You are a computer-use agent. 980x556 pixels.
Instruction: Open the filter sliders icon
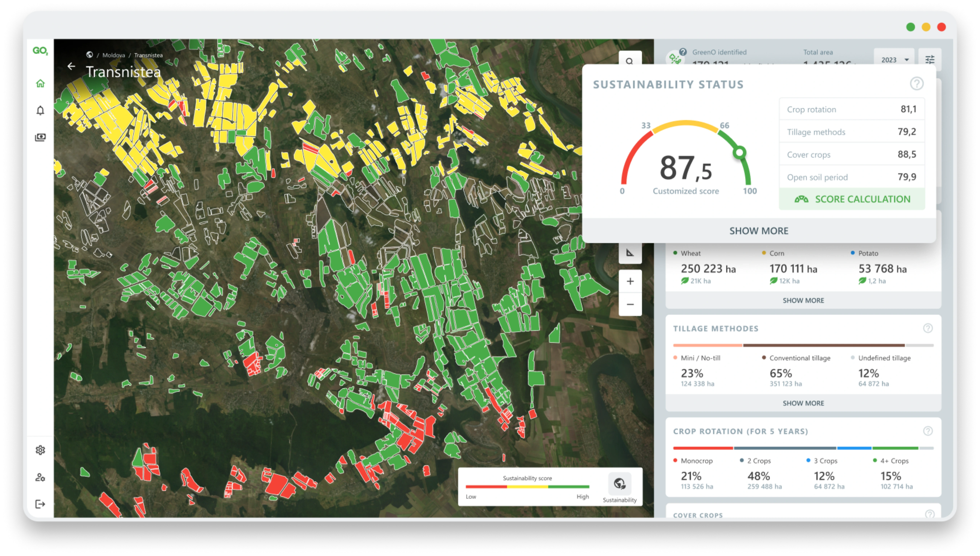[930, 60]
